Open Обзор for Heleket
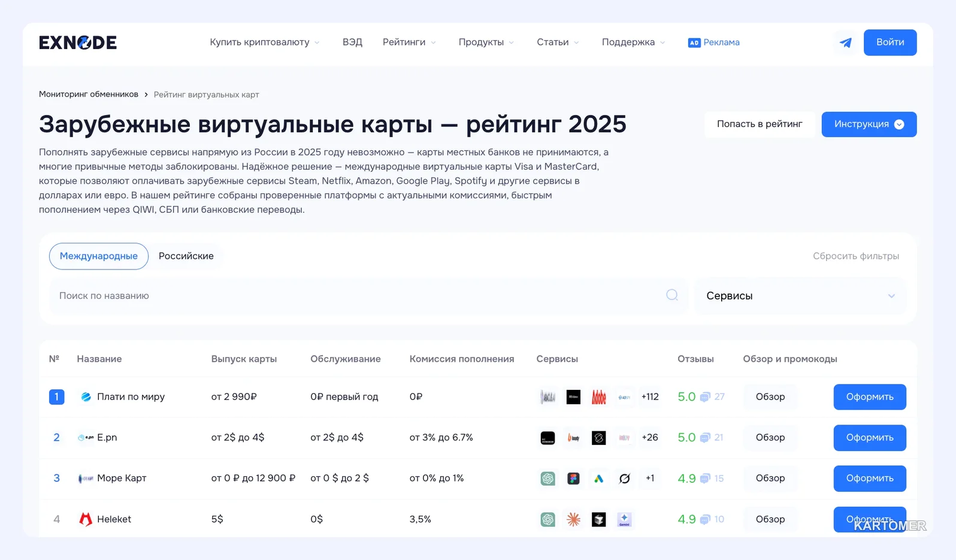956x560 pixels. pos(770,519)
